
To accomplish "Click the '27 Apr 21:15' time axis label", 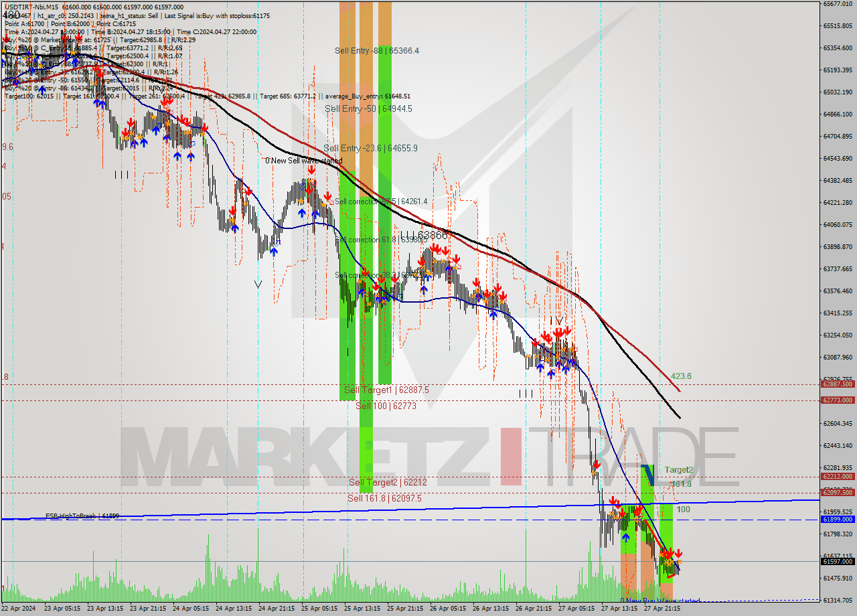I will [x=663, y=609].
